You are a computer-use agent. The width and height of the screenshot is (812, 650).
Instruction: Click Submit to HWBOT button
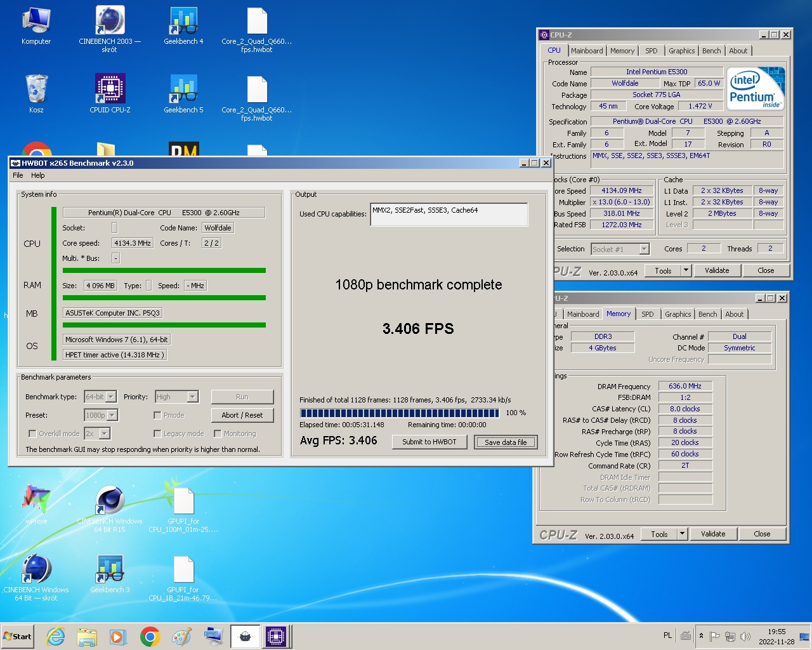429,442
